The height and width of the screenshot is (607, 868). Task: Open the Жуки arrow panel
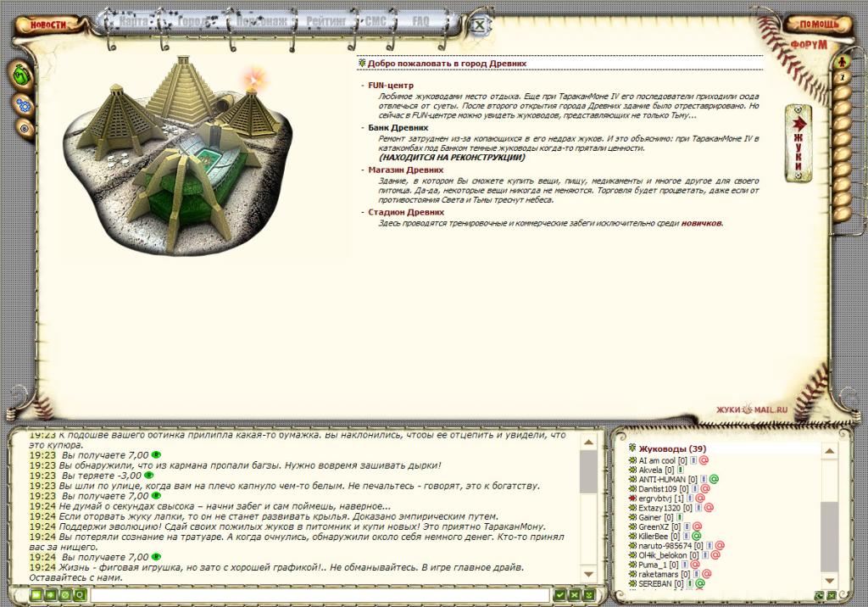coord(798,142)
